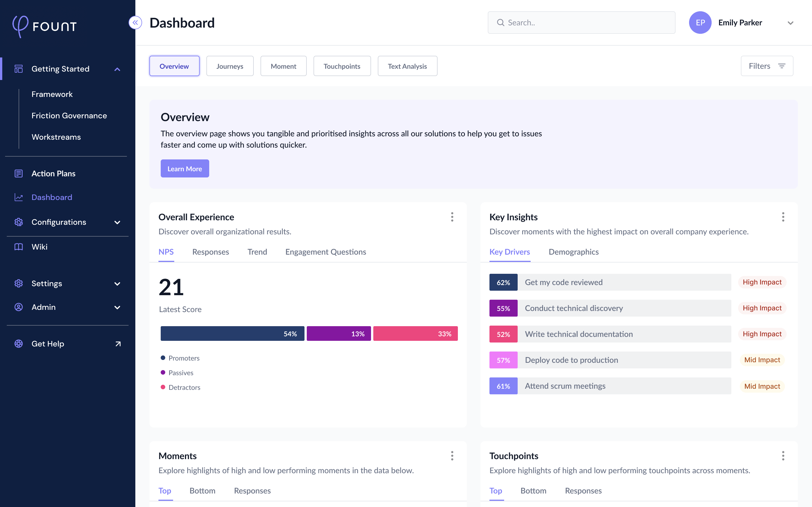Open the Filters button
The height and width of the screenshot is (507, 812).
767,66
